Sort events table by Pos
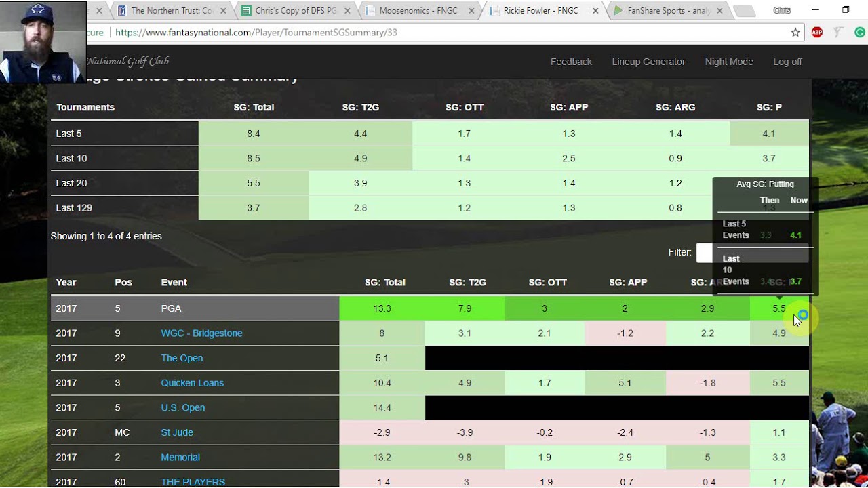868x488 pixels. tap(123, 282)
